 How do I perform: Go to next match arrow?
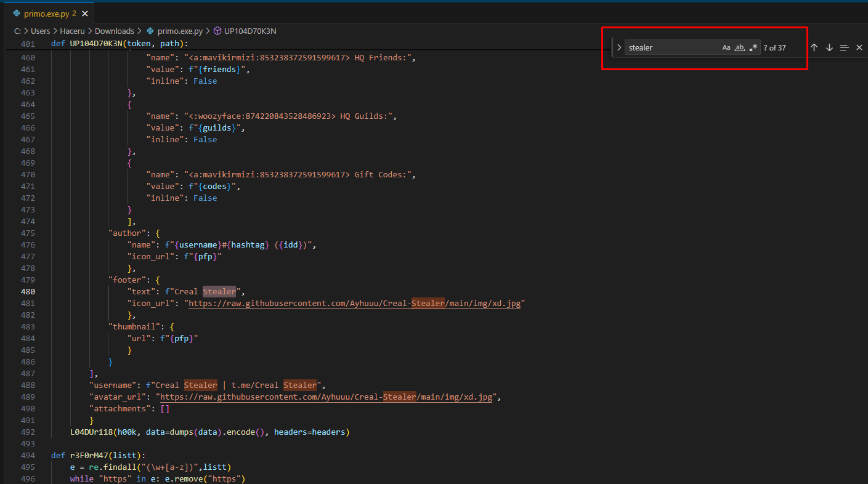tap(829, 47)
